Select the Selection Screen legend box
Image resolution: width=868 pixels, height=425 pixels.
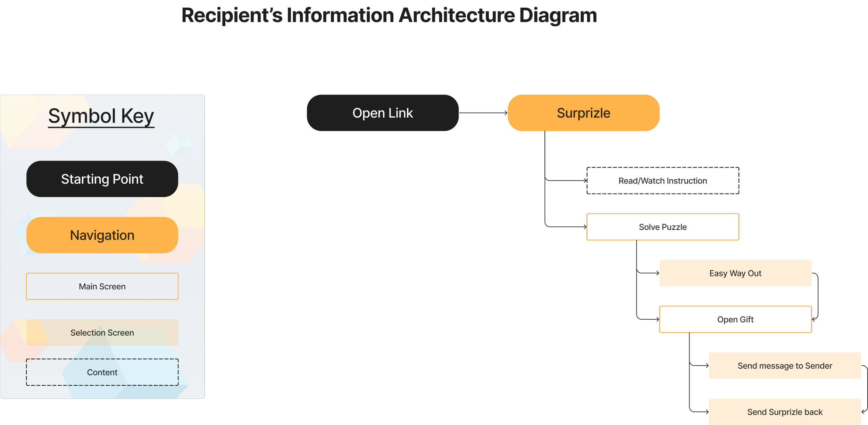tap(102, 333)
